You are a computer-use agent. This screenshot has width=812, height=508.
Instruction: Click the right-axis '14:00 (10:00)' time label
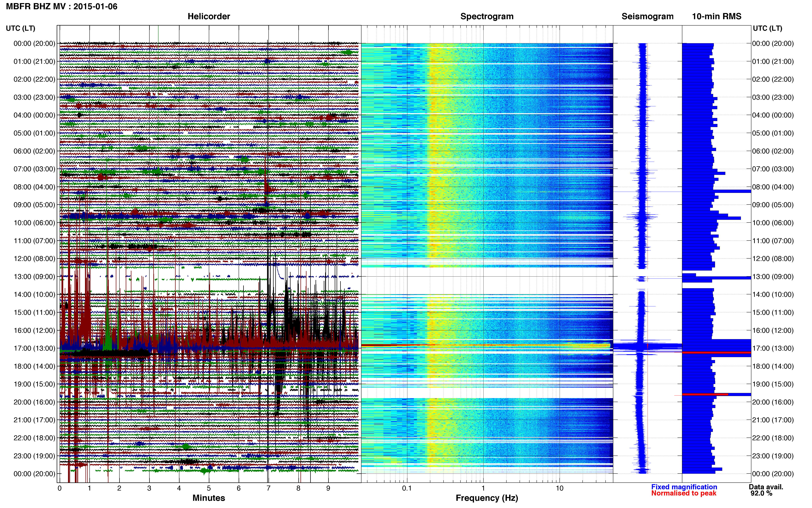point(773,294)
